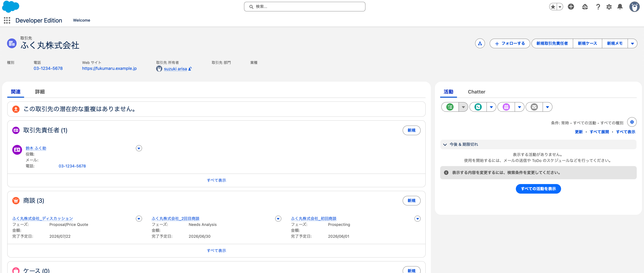Viewport: 644px width, 273px height.
Task: Click すべて表示 under 取引先責任者
Action: click(x=216, y=180)
